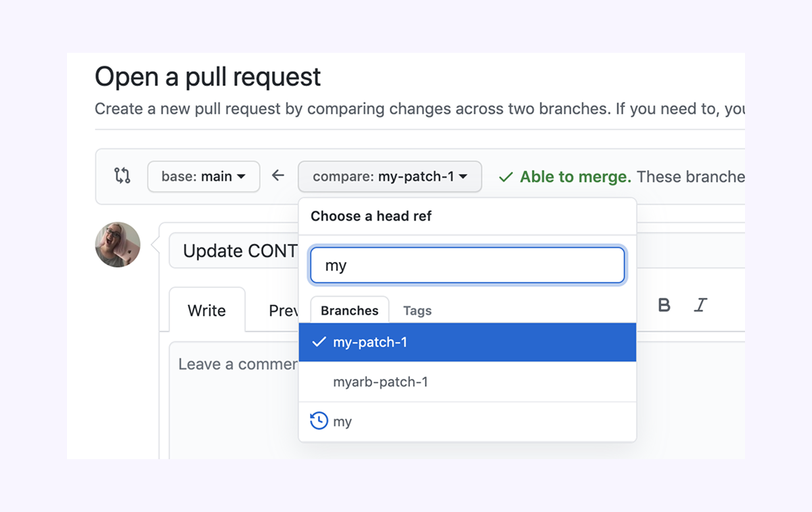Switch to the Tags tab
Image resolution: width=812 pixels, height=512 pixels.
pos(418,311)
